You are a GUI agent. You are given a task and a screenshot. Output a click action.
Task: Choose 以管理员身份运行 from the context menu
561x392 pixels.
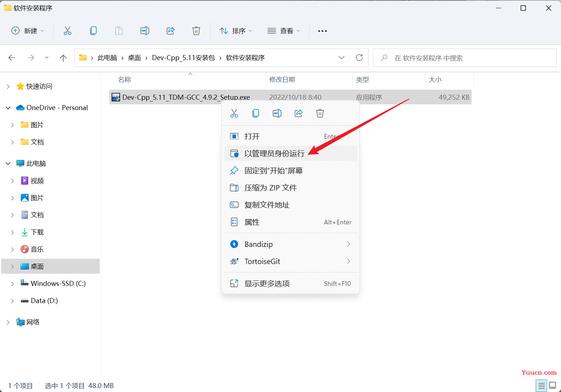click(x=290, y=153)
